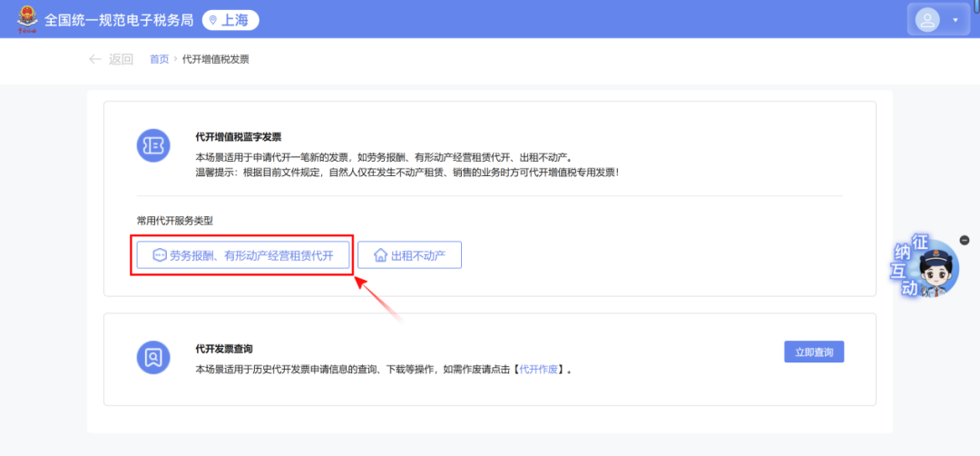Click the 全国统一规范电子税务局 title

coord(119,20)
